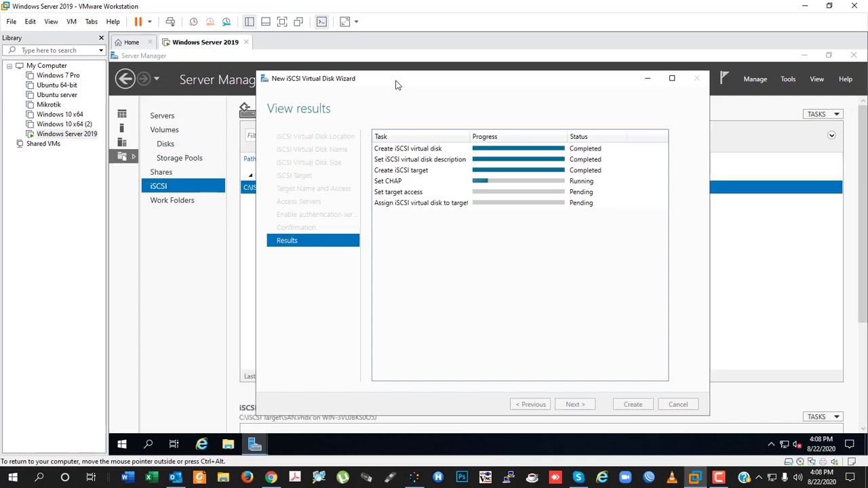Viewport: 868px width, 488px height.
Task: Open the Server Manager Manage menu
Action: click(755, 79)
